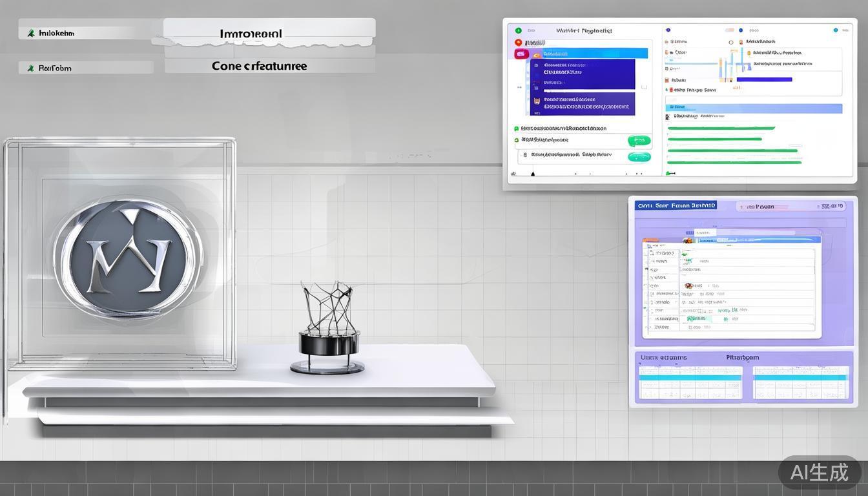Click the 'Imlokehm' button
The width and height of the screenshot is (868, 496).
[85, 33]
